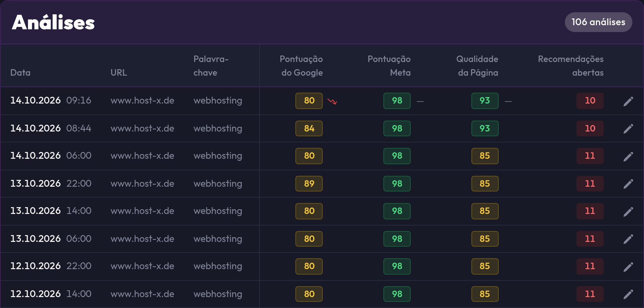Image resolution: width=644 pixels, height=308 pixels.
Task: Click the Qualidade da Página header
Action: (477, 66)
